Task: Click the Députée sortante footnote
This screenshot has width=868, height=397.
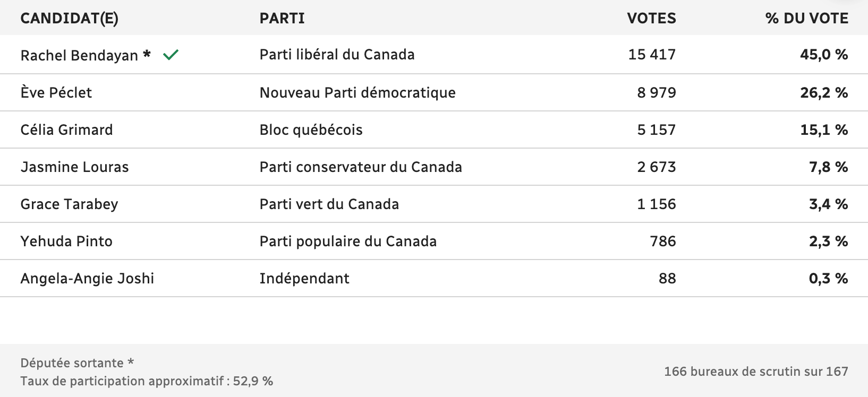Action: 77,363
